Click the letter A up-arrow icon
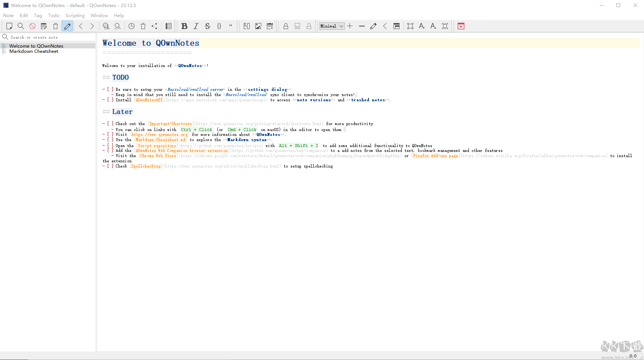 tap(422, 26)
